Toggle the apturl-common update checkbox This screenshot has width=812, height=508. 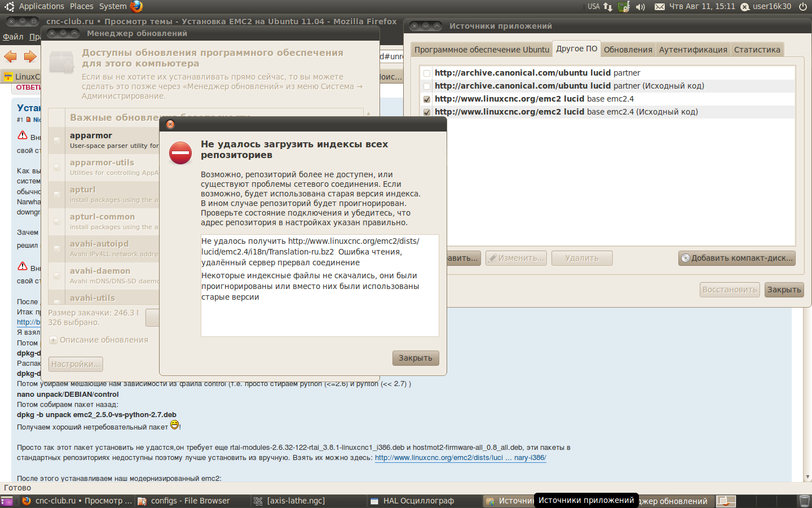[57, 221]
